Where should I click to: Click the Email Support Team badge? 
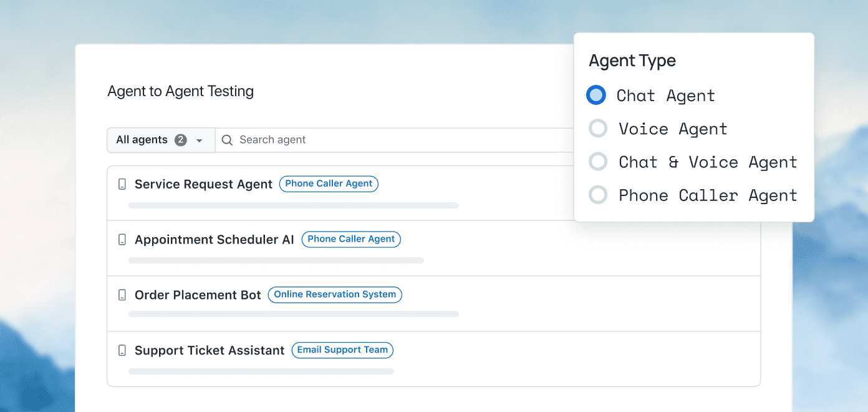click(342, 350)
